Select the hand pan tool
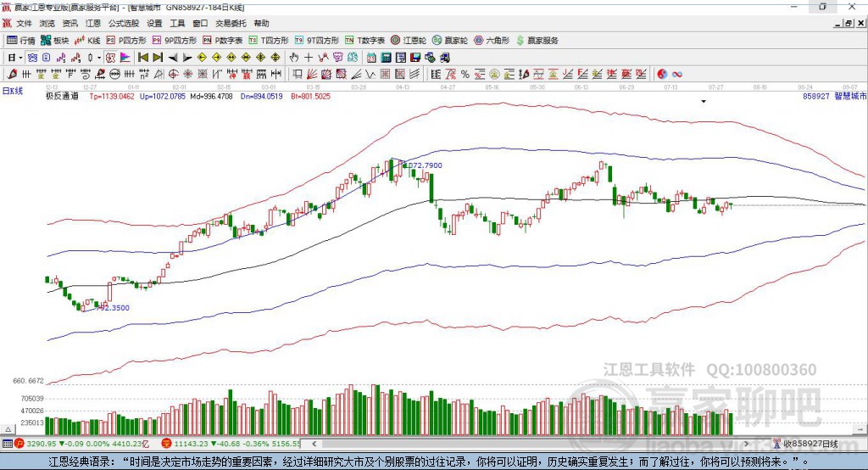 click(293, 57)
